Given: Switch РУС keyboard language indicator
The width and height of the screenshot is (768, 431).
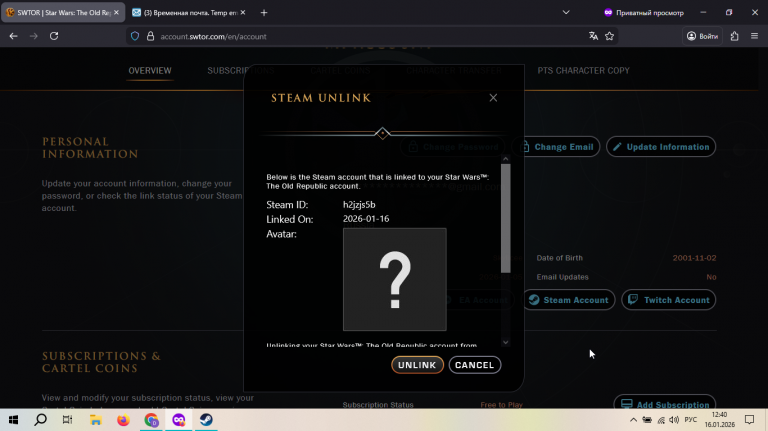Looking at the screenshot, I should click(x=691, y=420).
